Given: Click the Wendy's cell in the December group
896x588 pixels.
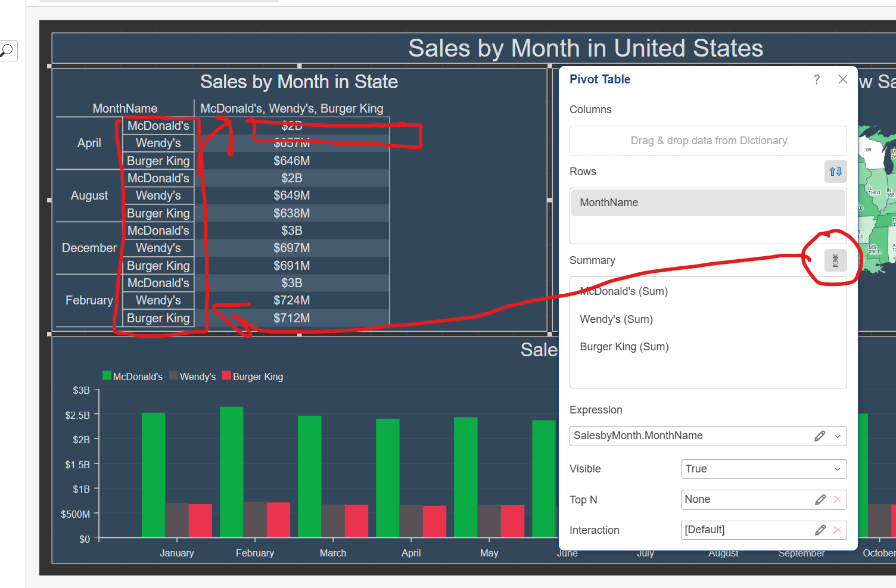Looking at the screenshot, I should pyautogui.click(x=158, y=248).
